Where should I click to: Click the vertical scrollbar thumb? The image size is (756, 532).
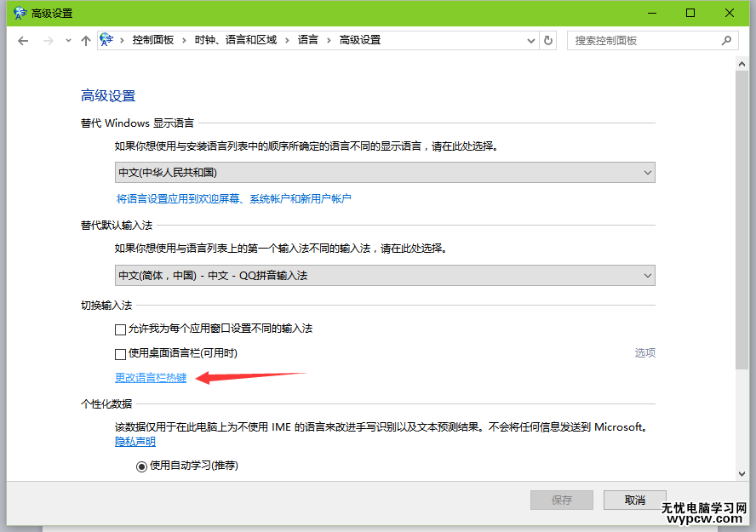[x=742, y=220]
